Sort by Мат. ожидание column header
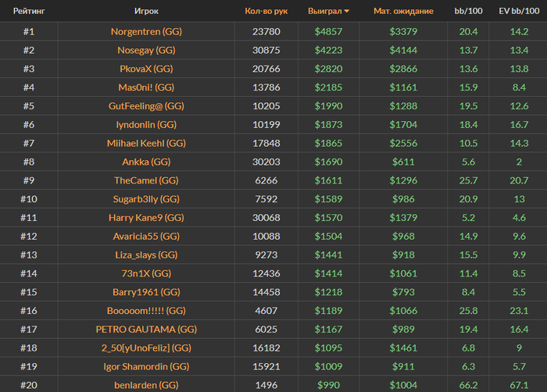 (x=403, y=12)
